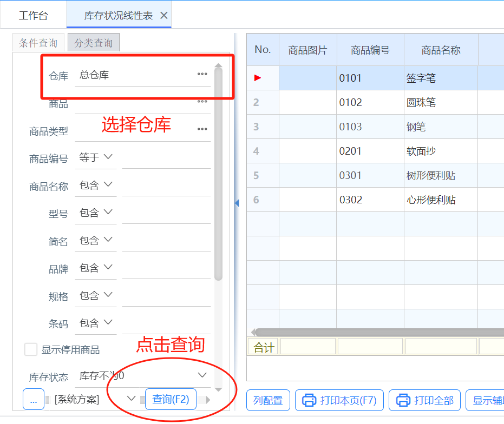
Task: Enable the 显示停用商品 checkbox
Action: point(31,349)
